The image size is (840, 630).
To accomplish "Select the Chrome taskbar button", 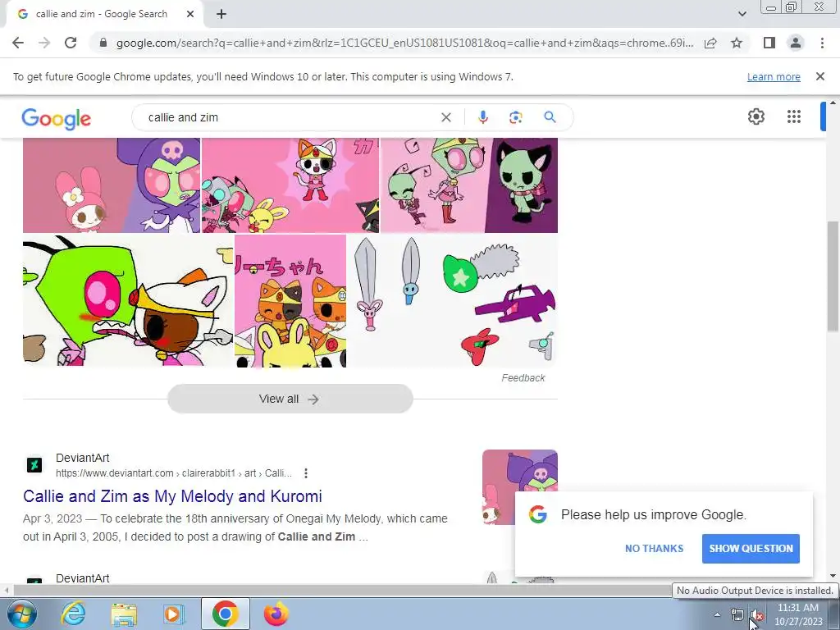I will tap(226, 614).
